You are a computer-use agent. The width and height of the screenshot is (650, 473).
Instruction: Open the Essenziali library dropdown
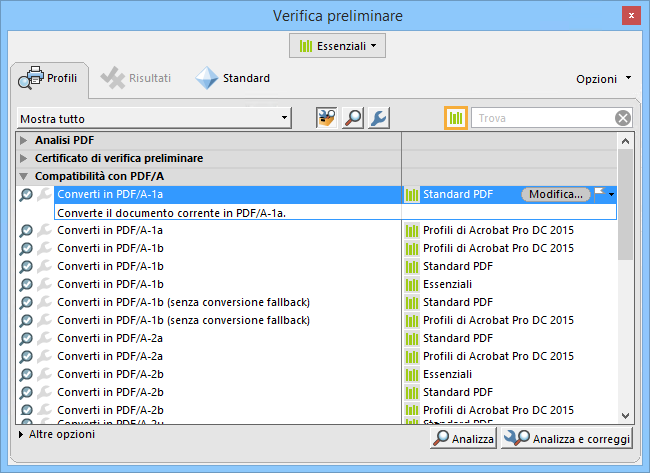(337, 45)
